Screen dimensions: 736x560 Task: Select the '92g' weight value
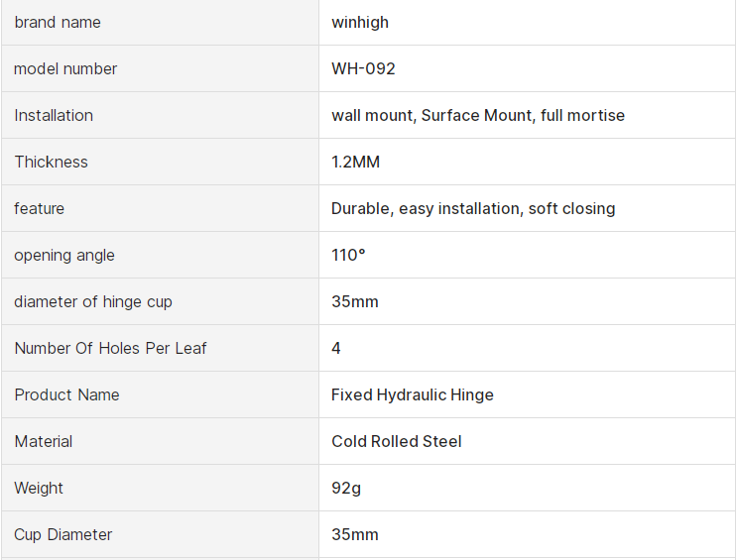tap(347, 488)
